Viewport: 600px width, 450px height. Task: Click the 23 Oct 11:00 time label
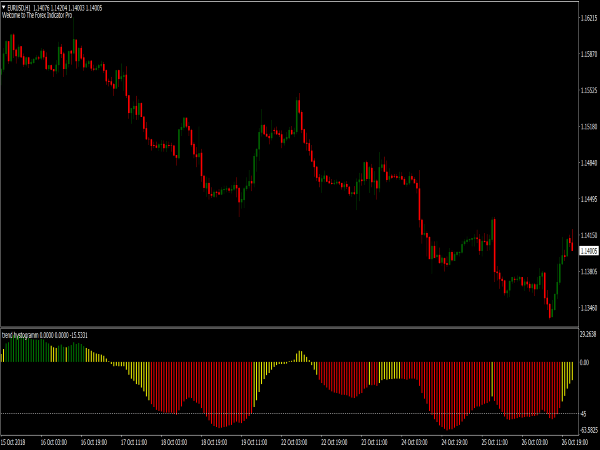[375, 442]
